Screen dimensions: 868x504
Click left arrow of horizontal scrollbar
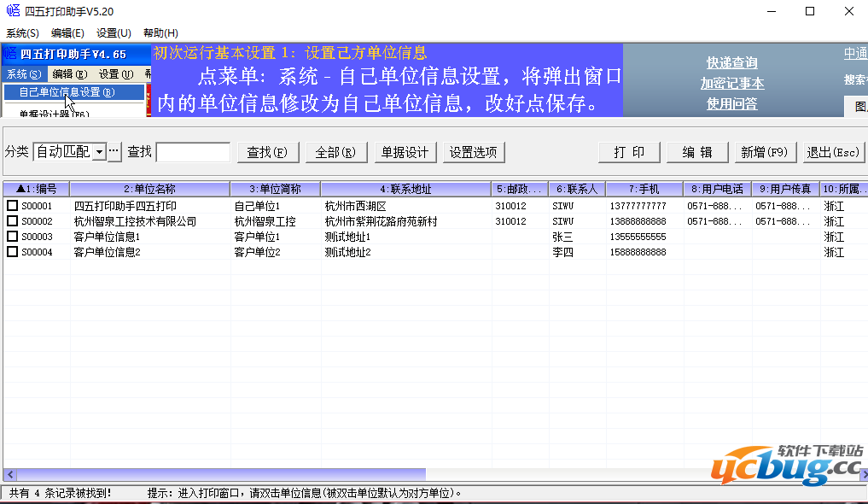[9, 474]
